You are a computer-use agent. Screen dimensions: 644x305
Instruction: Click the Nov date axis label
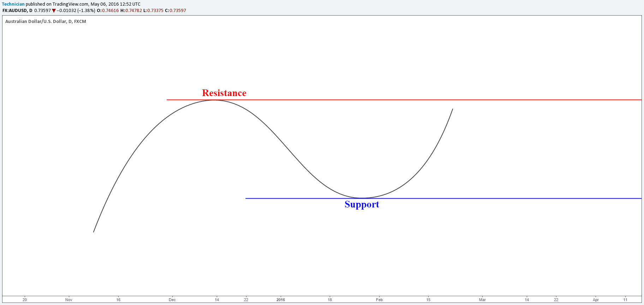(68, 300)
